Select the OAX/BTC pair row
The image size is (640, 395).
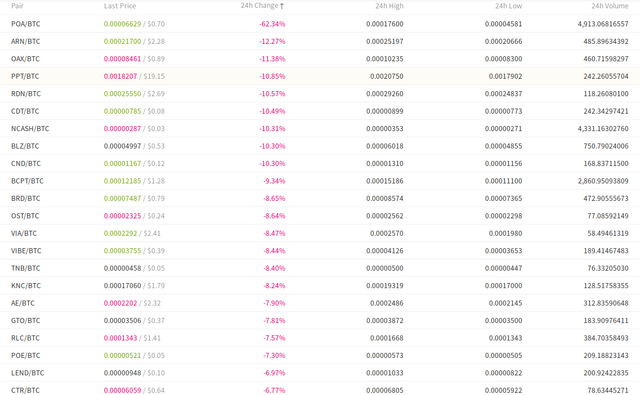[x=320, y=59]
